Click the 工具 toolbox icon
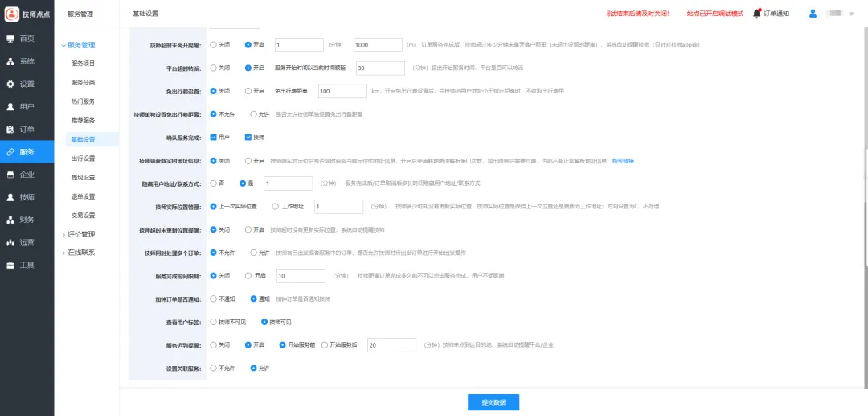868x416 pixels. (10, 265)
